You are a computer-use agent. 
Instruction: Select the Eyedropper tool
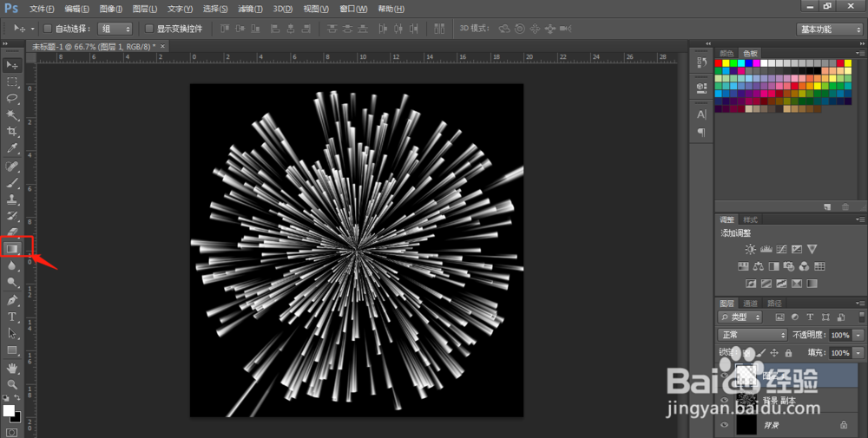point(11,148)
